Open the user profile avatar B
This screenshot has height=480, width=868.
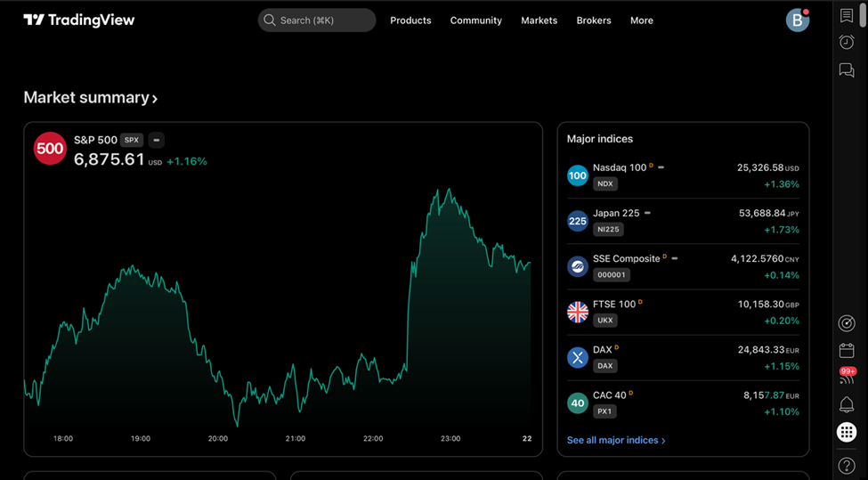point(797,20)
